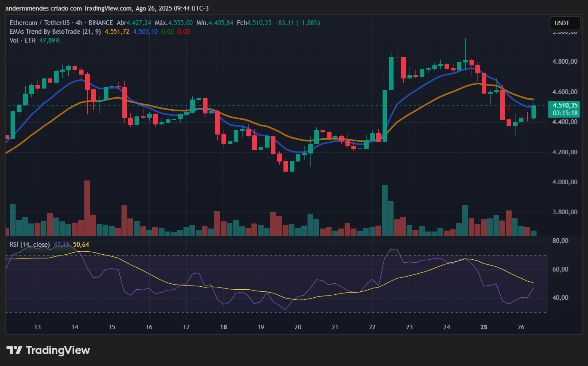This screenshot has height=366, width=588.
Task: Click the 4h timeframe label in the title
Action: [79, 23]
